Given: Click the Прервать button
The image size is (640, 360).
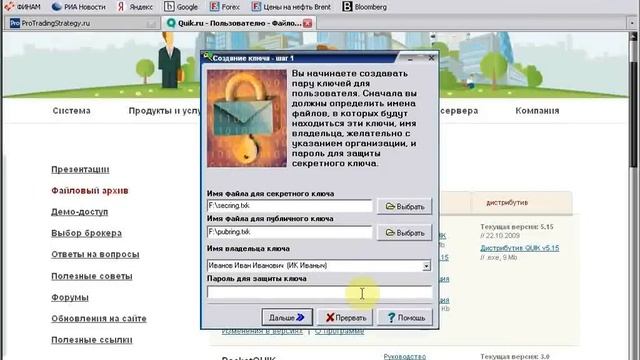Looking at the screenshot, I should (x=345, y=317).
